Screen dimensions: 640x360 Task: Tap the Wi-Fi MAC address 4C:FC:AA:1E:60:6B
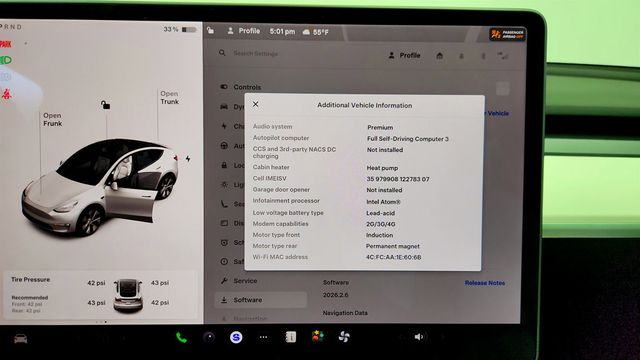click(393, 257)
